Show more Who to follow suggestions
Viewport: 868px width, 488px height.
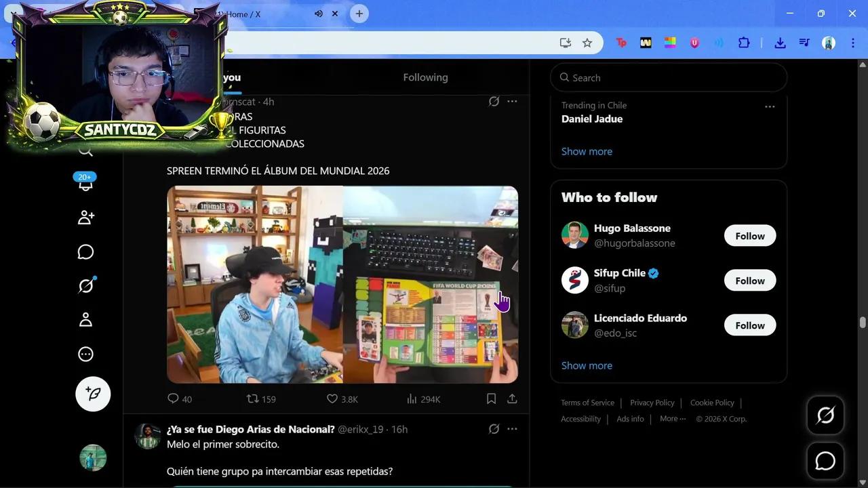click(587, 365)
